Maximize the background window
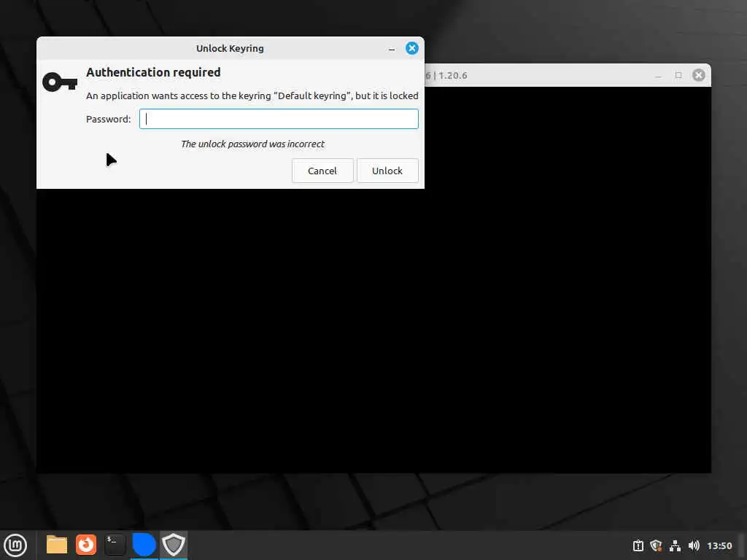Screen dimensions: 747x560 (678, 75)
